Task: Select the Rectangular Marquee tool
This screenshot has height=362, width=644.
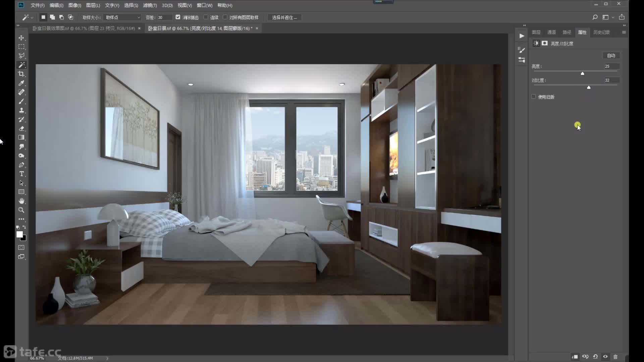Action: tap(21, 47)
